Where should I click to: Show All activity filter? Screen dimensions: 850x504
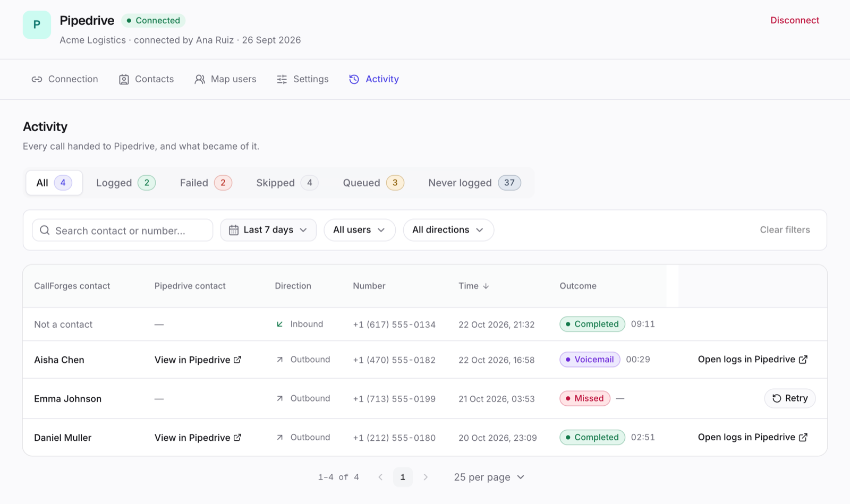(x=54, y=183)
